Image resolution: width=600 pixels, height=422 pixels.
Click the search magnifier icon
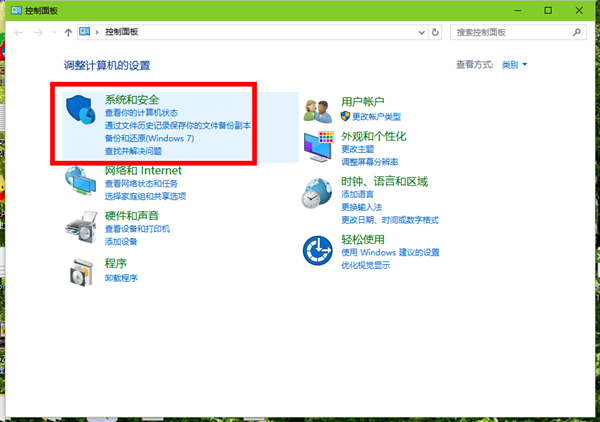tap(577, 32)
